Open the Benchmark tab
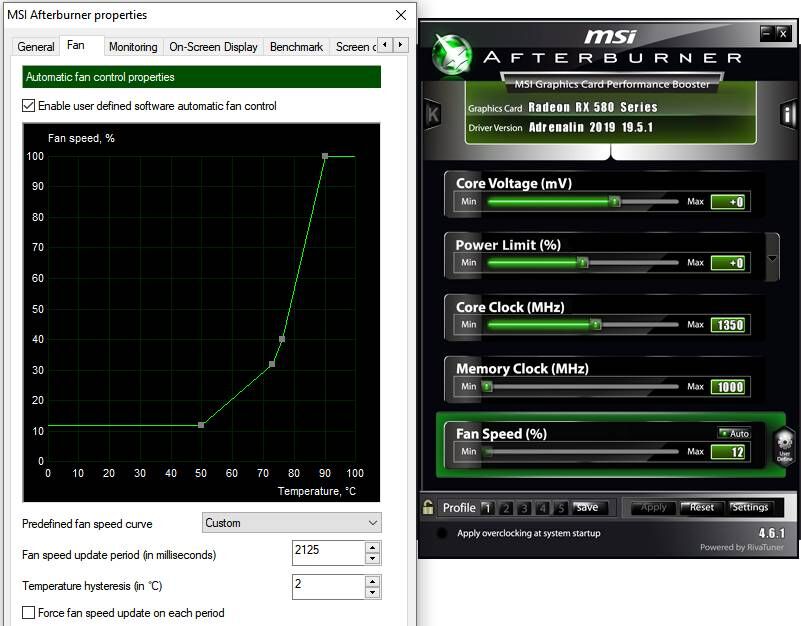The height and width of the screenshot is (626, 801). [296, 47]
